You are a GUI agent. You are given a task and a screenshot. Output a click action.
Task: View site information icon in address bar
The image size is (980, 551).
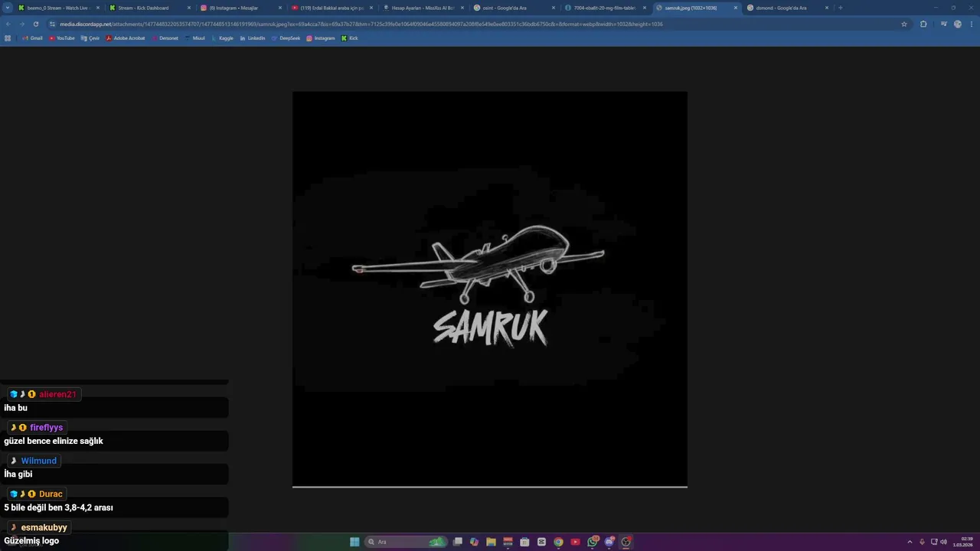tap(53, 24)
